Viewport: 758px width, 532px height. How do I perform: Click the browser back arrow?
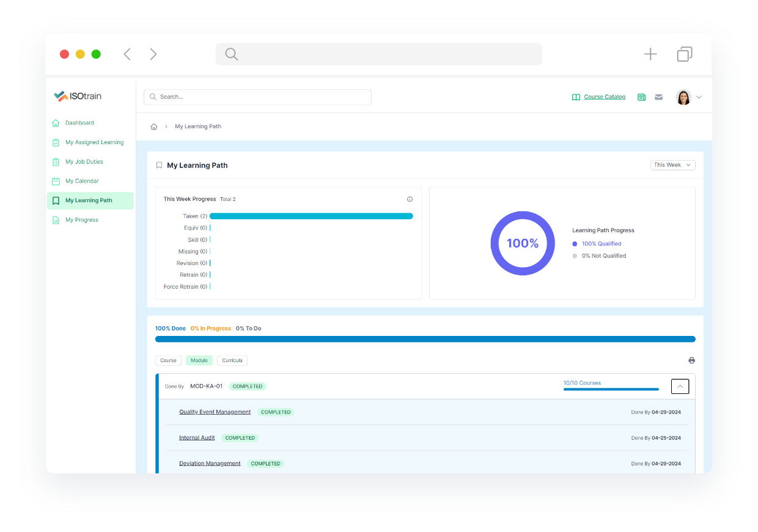coord(127,54)
